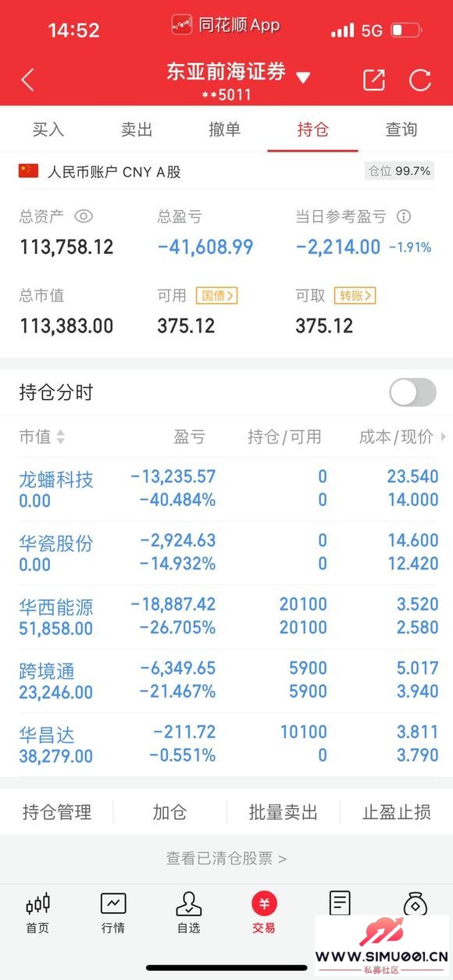
Task: Tap the 转账 button next to 可取
Action: click(355, 295)
